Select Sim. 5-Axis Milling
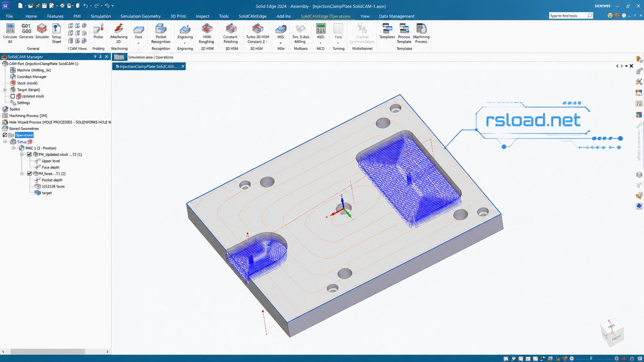Image resolution: width=644 pixels, height=362 pixels. click(x=301, y=33)
